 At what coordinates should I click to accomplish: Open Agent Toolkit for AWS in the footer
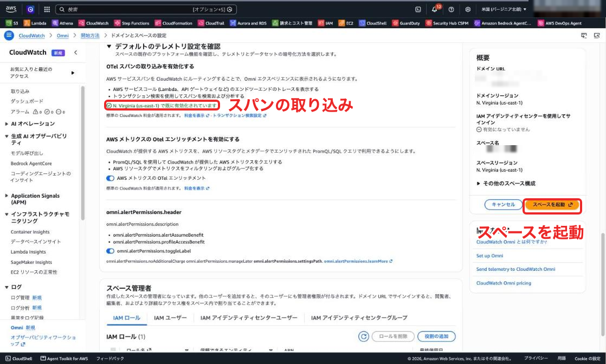tap(64, 359)
